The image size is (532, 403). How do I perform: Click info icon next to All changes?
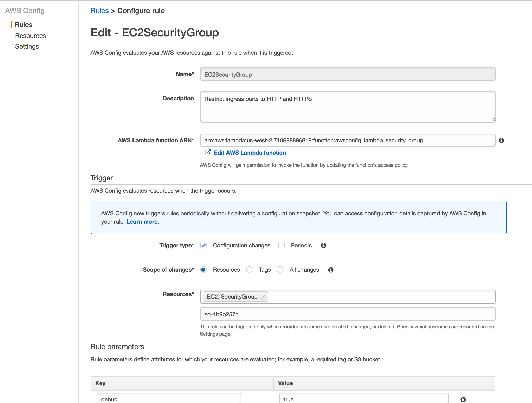(331, 270)
